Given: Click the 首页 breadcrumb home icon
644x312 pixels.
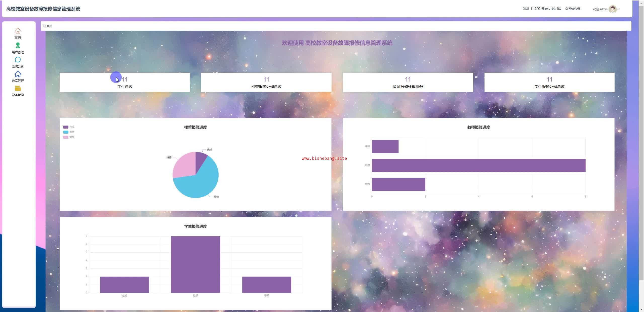Looking at the screenshot, I should (45, 26).
